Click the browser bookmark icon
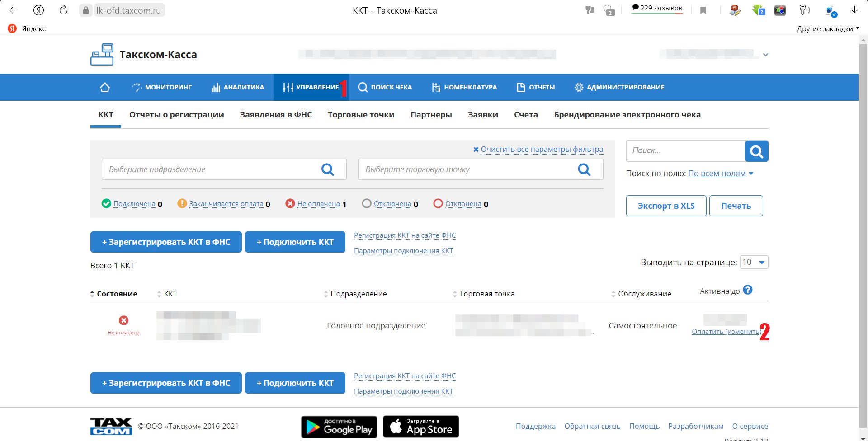This screenshot has height=441, width=868. [703, 10]
